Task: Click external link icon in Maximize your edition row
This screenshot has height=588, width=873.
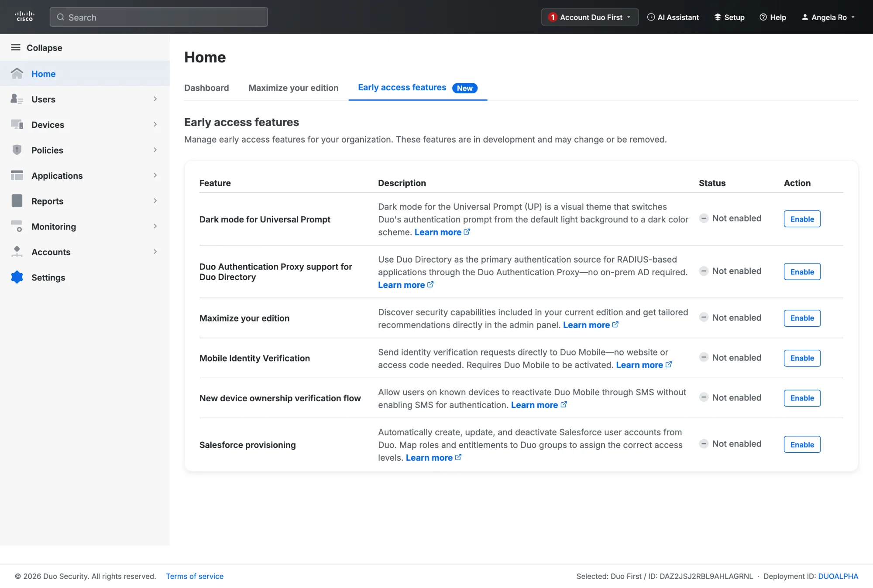Action: pos(615,325)
